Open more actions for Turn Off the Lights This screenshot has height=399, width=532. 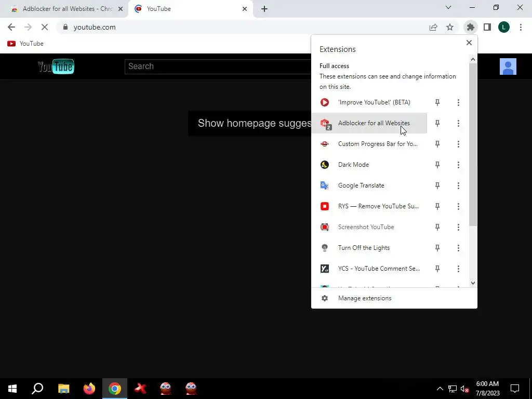pyautogui.click(x=458, y=248)
